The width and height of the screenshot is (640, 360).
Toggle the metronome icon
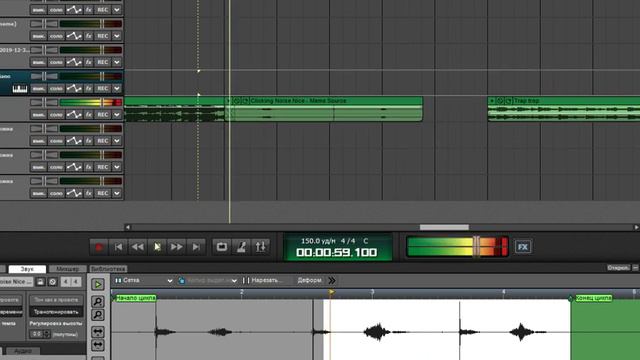coord(241,247)
